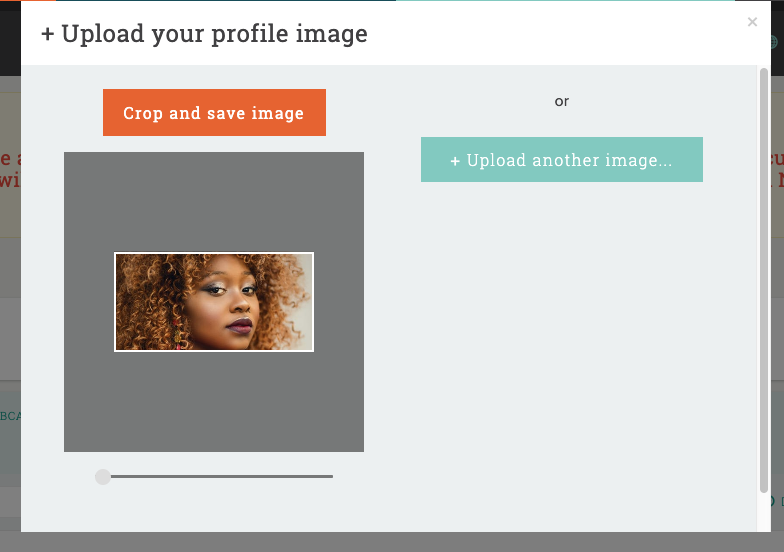Click empty dialog area below Upload button
The height and width of the screenshot is (552, 784).
561,350
